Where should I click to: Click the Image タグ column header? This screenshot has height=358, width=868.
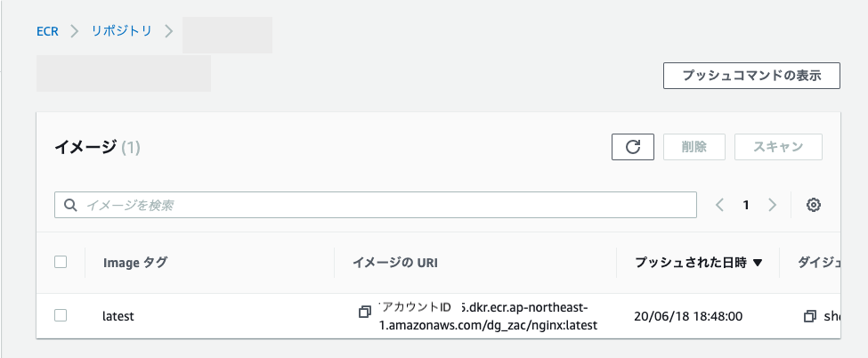135,263
